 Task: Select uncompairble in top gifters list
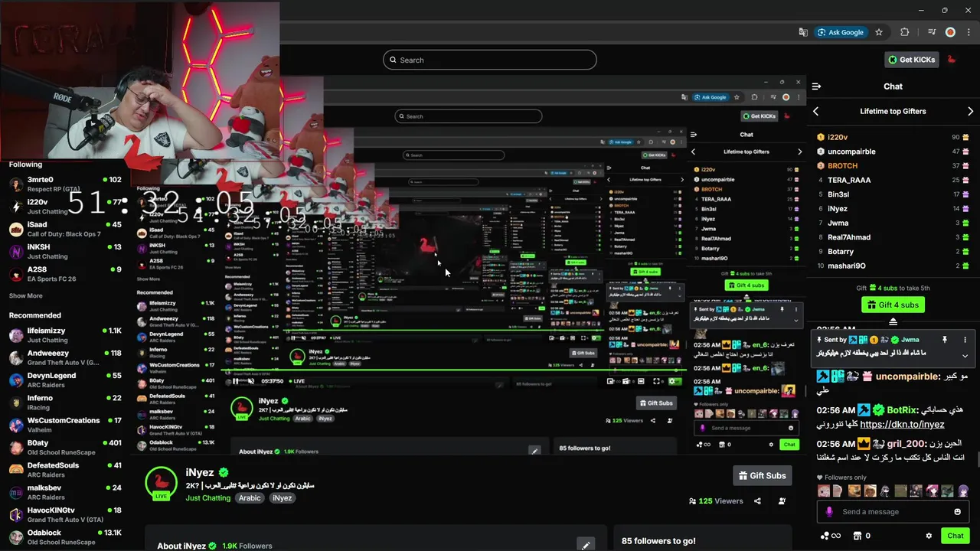(x=893, y=152)
